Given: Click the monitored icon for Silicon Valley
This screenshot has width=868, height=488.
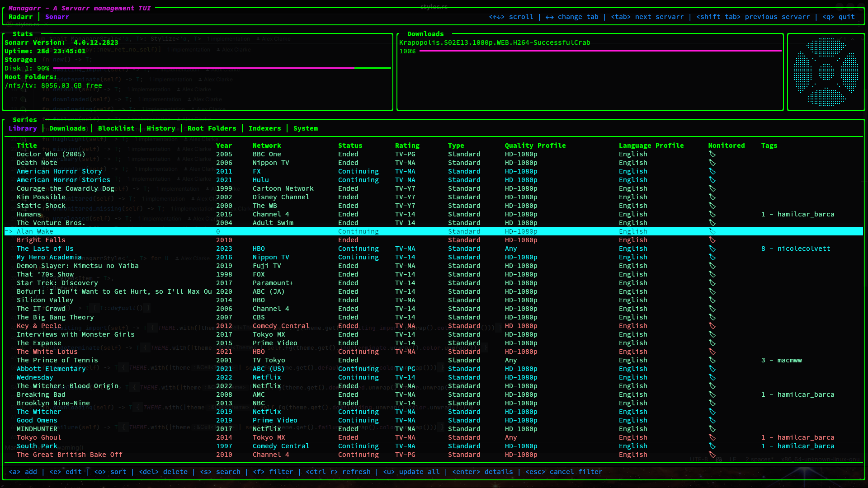Looking at the screenshot, I should pos(712,300).
